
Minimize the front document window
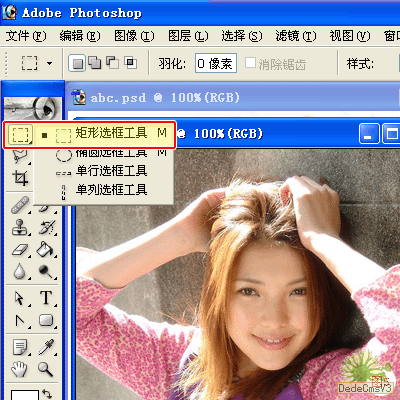coord(369,134)
